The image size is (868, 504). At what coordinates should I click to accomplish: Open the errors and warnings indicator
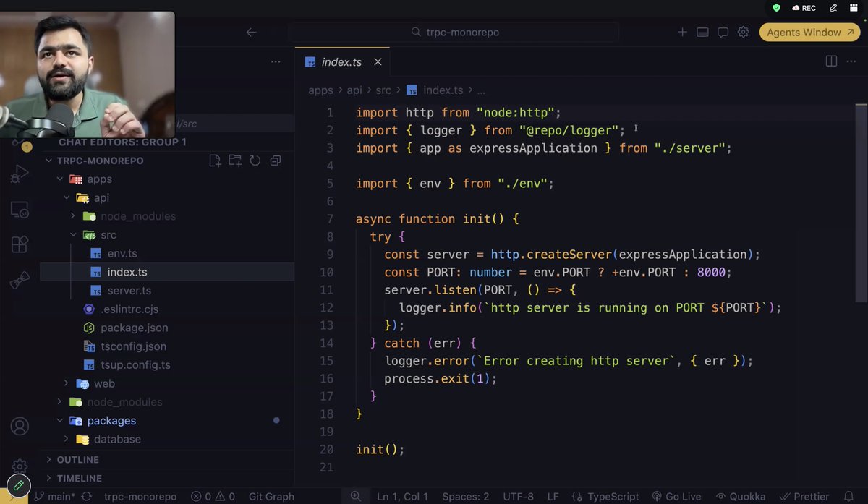[x=213, y=497]
